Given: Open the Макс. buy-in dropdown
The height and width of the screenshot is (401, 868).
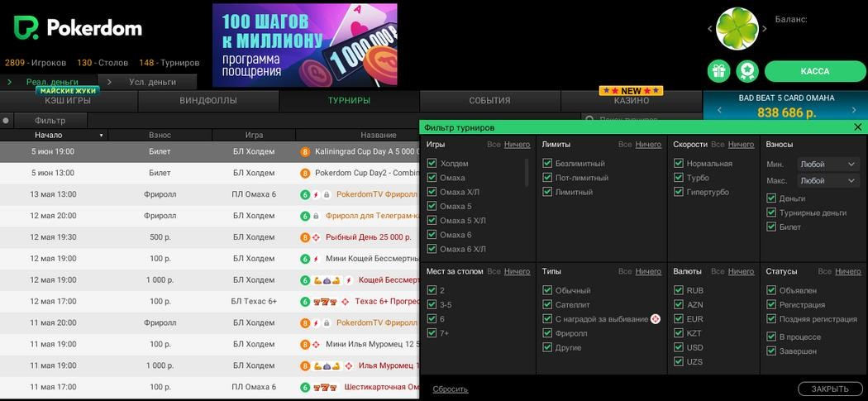Looking at the screenshot, I should pyautogui.click(x=828, y=180).
